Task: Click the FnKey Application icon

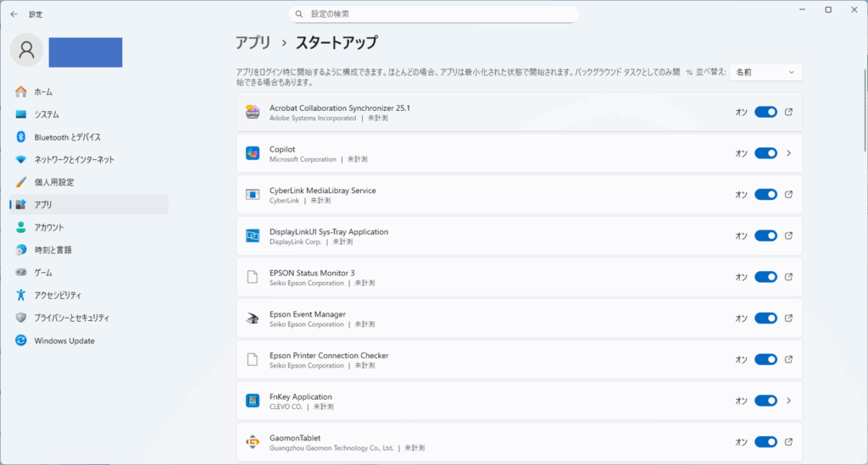Action: point(252,401)
